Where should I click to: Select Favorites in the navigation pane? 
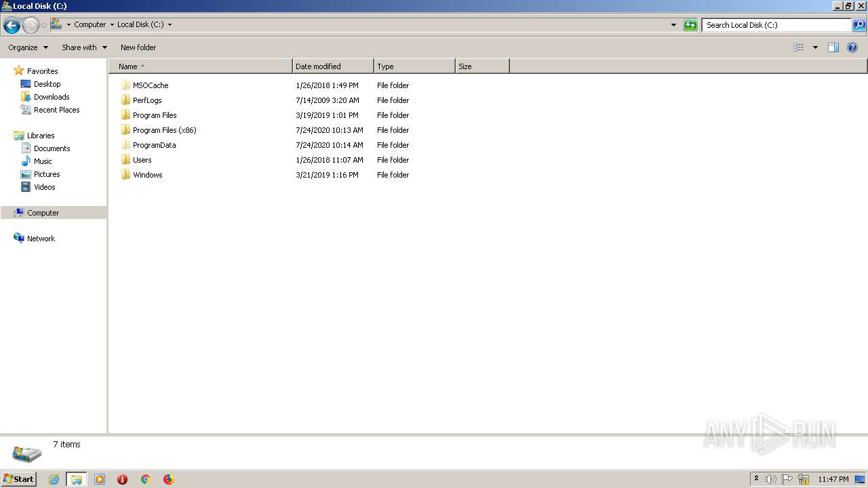[42, 71]
